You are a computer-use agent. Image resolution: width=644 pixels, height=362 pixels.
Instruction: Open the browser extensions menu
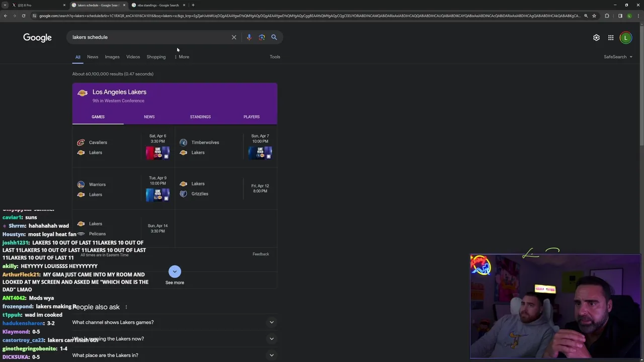[607, 16]
